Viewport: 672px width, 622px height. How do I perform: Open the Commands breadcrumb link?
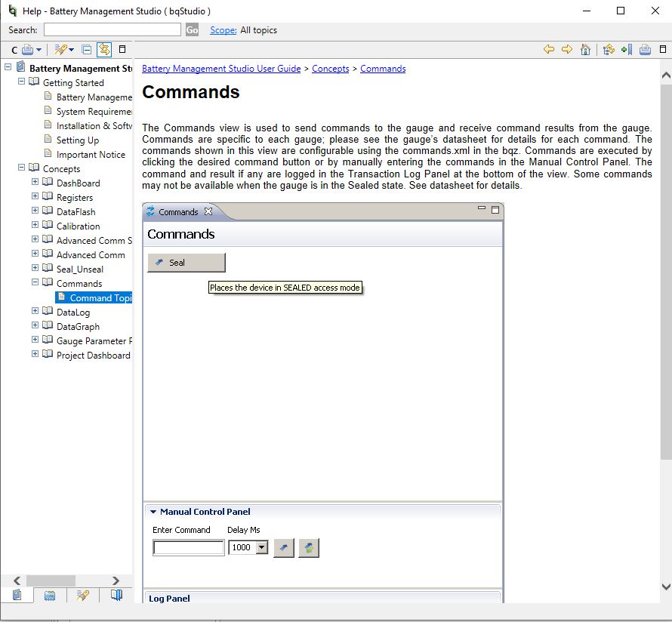[383, 69]
